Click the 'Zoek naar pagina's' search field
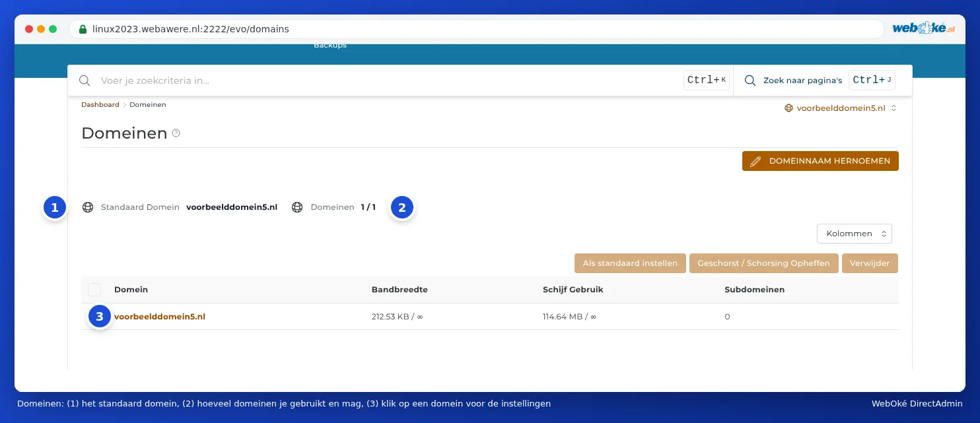 pos(802,81)
